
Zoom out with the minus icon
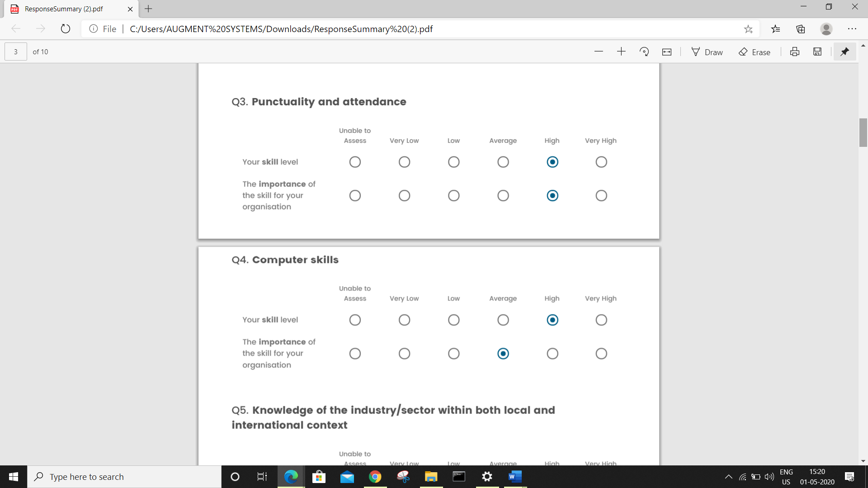click(x=599, y=52)
